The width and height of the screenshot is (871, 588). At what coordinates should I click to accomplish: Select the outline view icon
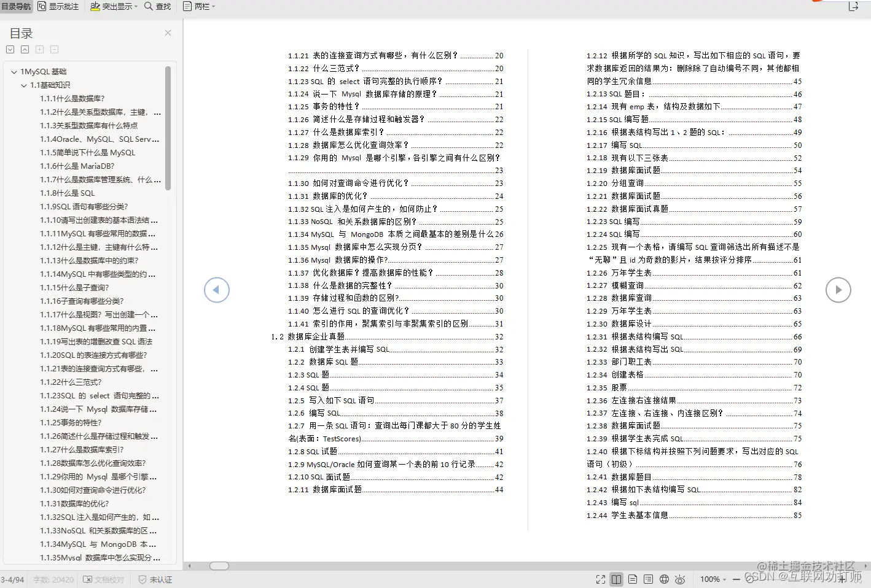pyautogui.click(x=648, y=579)
